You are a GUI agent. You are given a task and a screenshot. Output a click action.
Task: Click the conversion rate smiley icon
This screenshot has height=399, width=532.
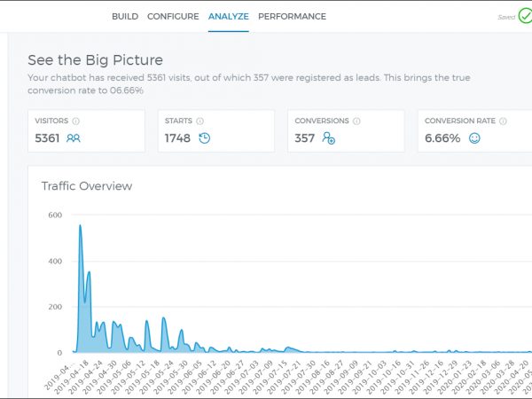point(474,137)
